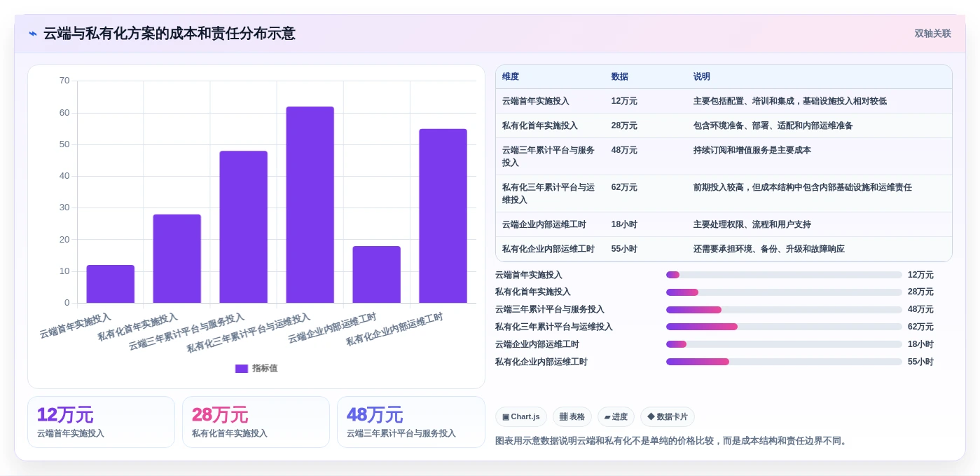Viewport: 980px width, 476px height.
Task: Click the 云端三年累计平台与服务投入 chart bar
Action: click(244, 227)
